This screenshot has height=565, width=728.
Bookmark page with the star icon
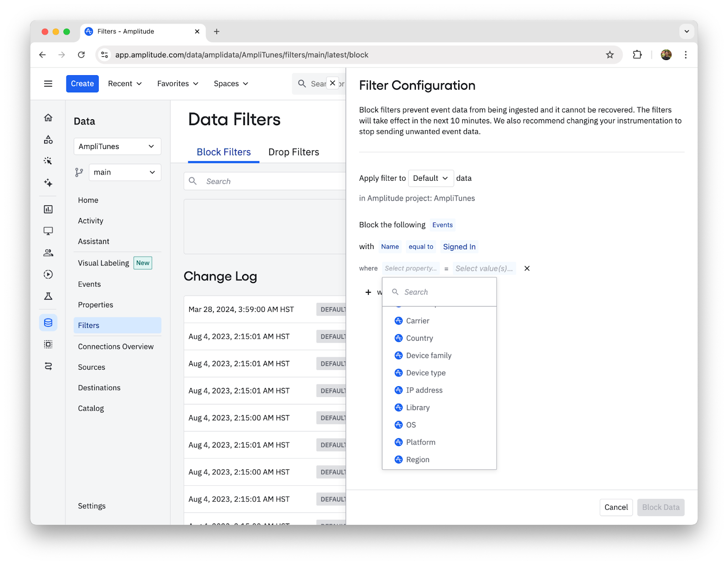pos(610,55)
